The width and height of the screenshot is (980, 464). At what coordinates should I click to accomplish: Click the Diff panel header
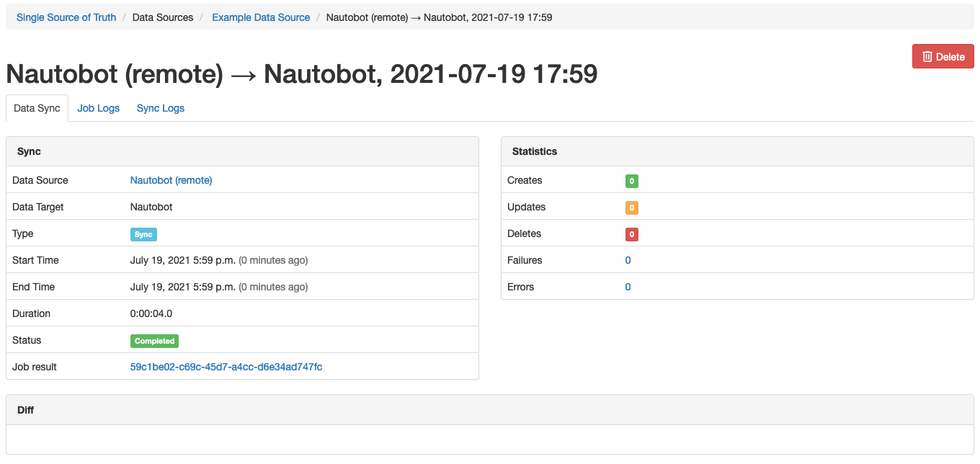(24, 409)
